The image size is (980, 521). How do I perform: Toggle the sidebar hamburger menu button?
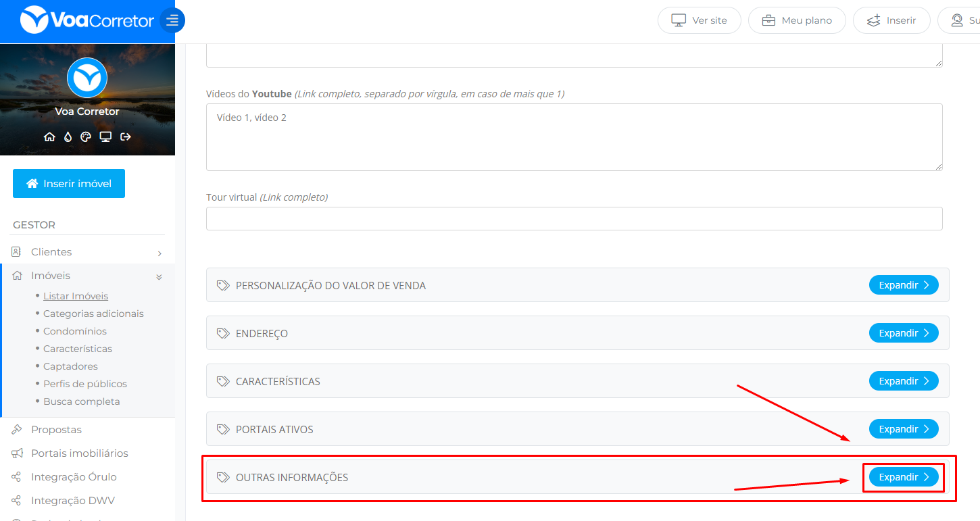tap(172, 20)
